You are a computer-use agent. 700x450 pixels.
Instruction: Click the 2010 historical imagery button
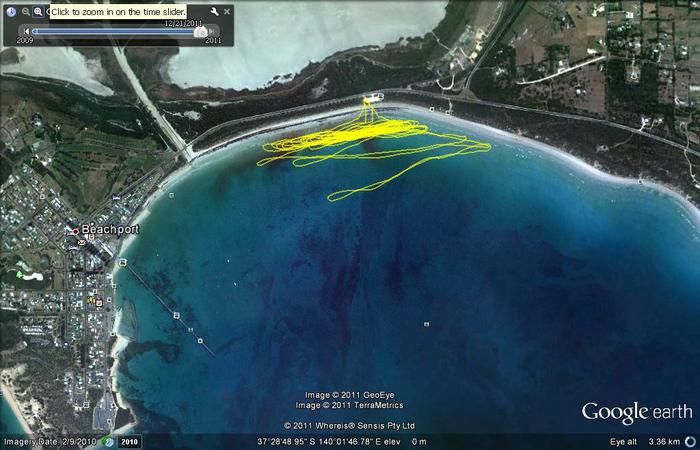pyautogui.click(x=129, y=441)
